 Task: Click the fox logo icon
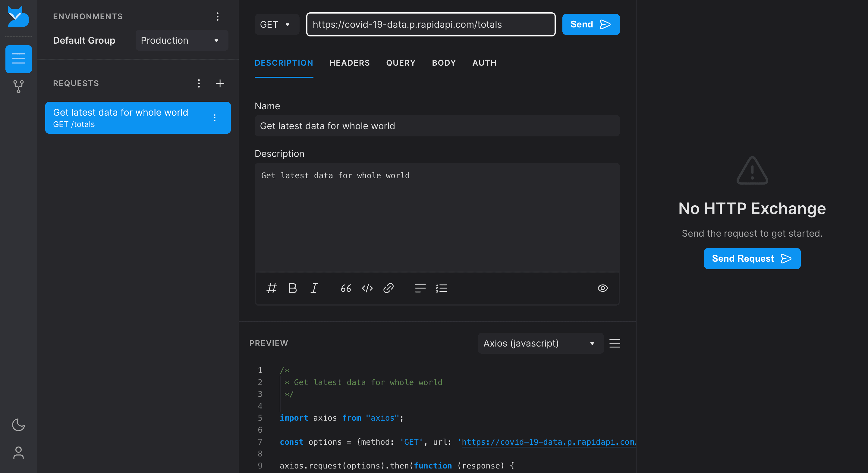coord(18,17)
